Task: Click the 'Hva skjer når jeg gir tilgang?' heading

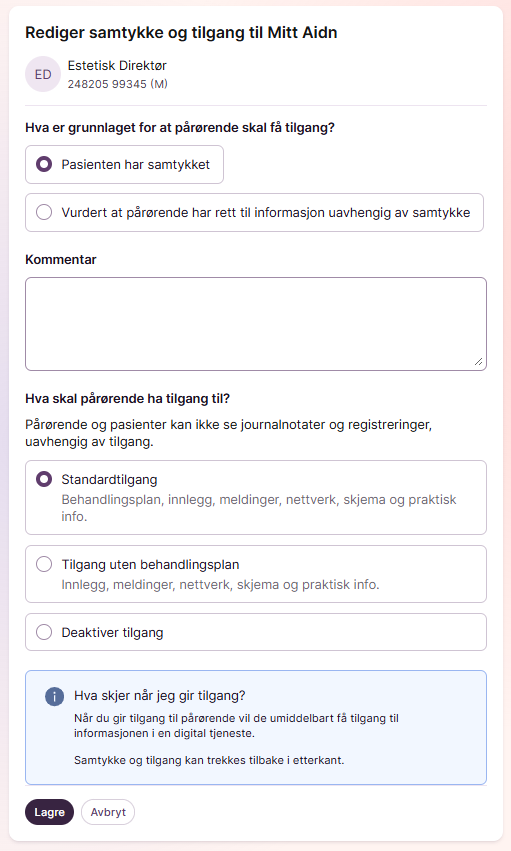Action: (x=159, y=696)
